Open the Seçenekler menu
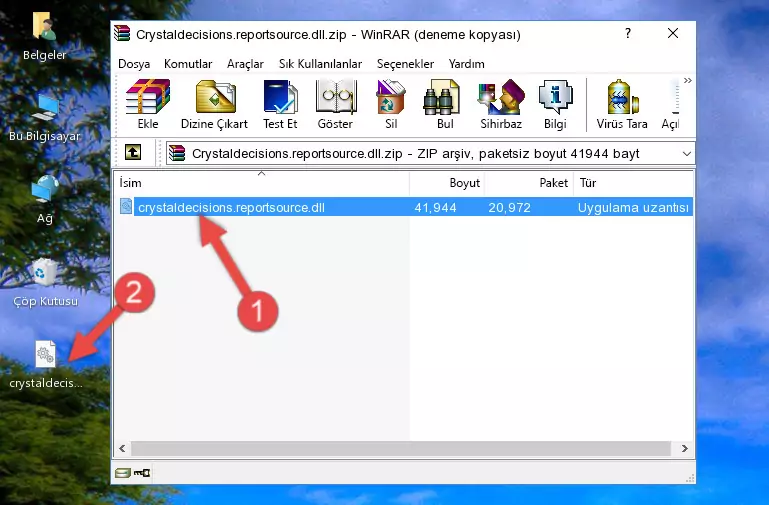 [x=405, y=64]
